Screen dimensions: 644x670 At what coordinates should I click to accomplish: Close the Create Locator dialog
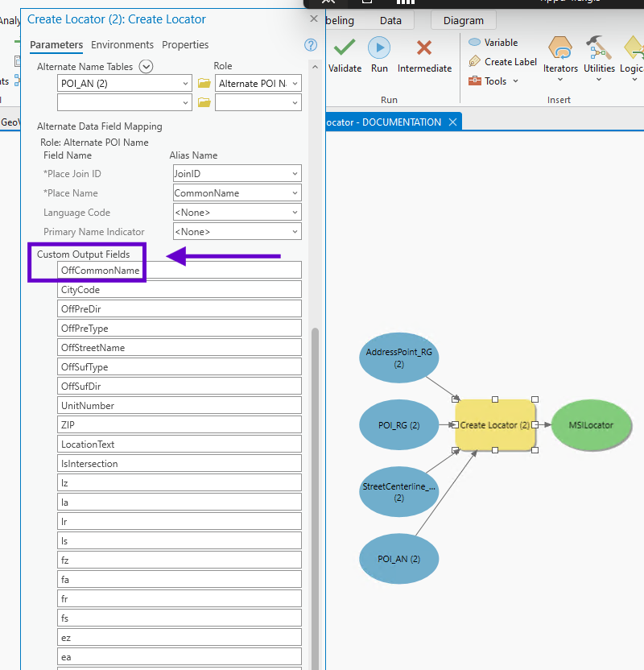pos(314,19)
